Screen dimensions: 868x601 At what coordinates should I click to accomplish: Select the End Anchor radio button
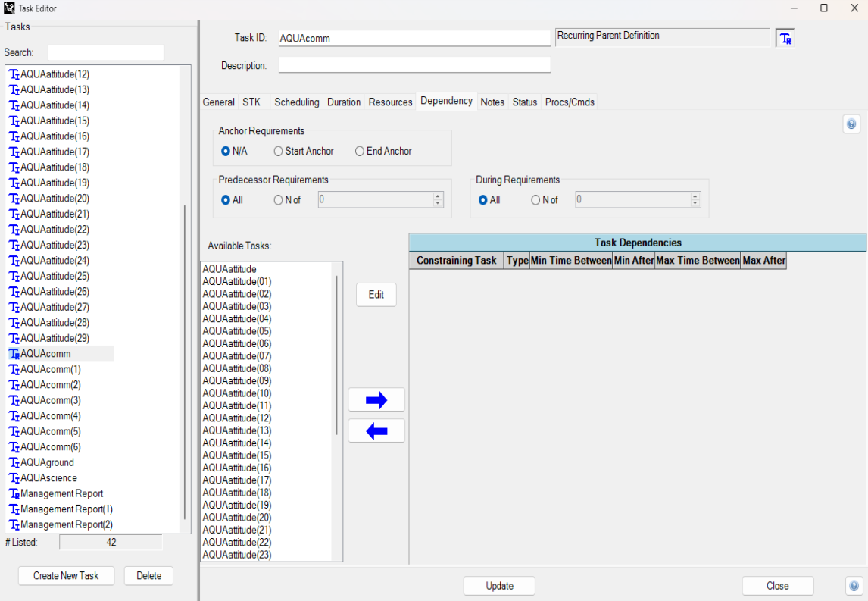pos(360,152)
